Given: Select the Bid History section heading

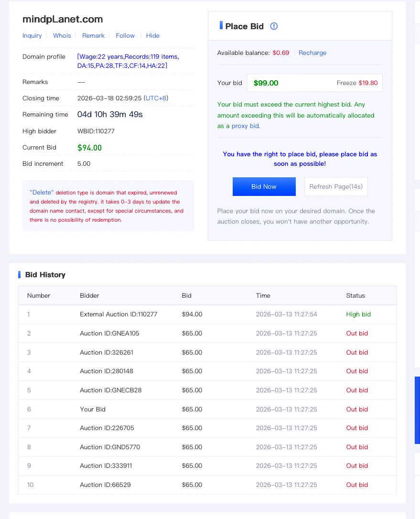Looking at the screenshot, I should pos(45,275).
